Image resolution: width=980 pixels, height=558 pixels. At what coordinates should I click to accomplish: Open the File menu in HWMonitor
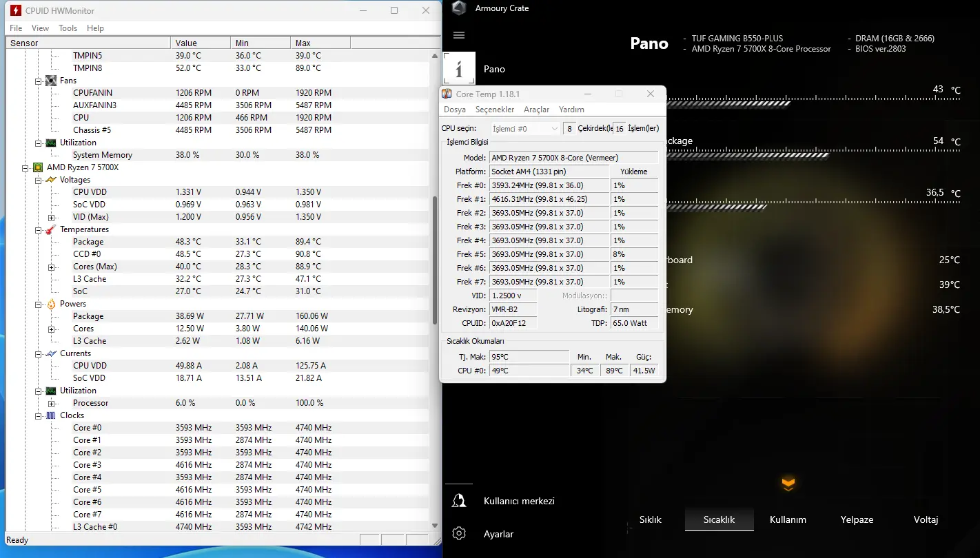pos(16,28)
